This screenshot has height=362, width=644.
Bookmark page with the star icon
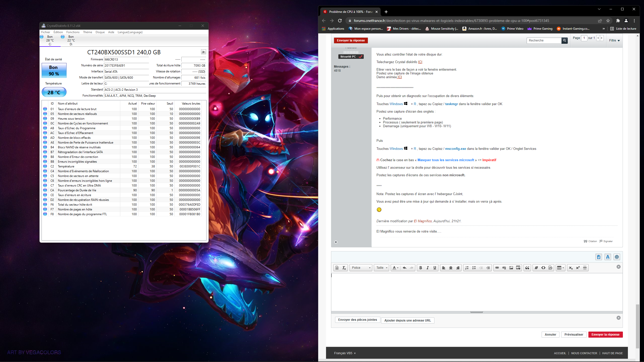608,21
